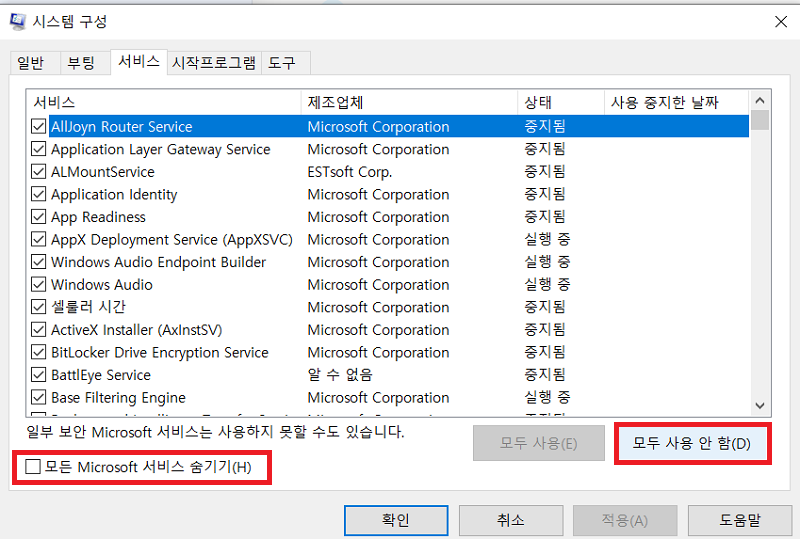Viewport: 800px width, 539px height.
Task: Click the 모두 사용(E) button
Action: [x=539, y=443]
